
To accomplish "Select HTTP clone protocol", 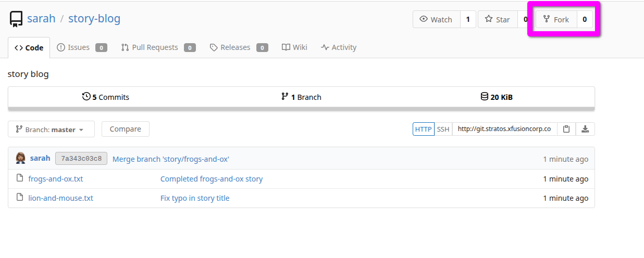I will [x=424, y=129].
